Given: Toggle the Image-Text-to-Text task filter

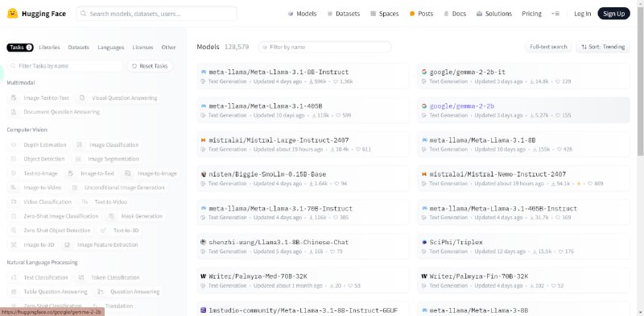Looking at the screenshot, I should pyautogui.click(x=40, y=98).
